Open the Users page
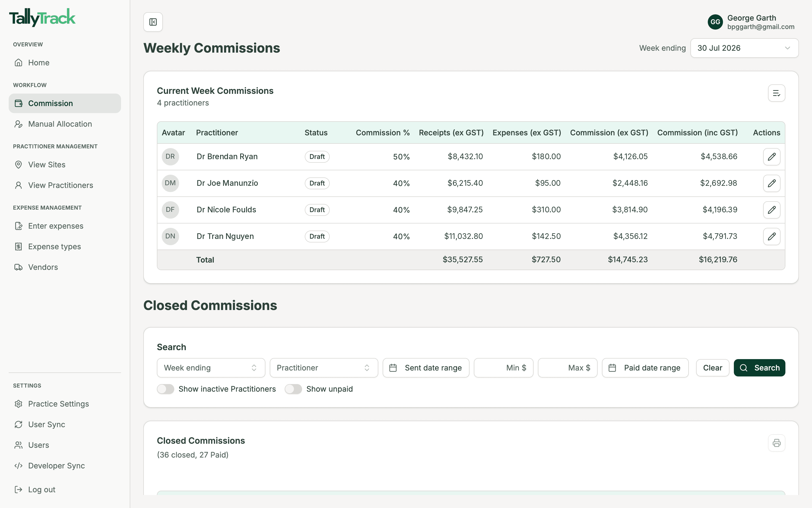812x508 pixels. click(65, 445)
